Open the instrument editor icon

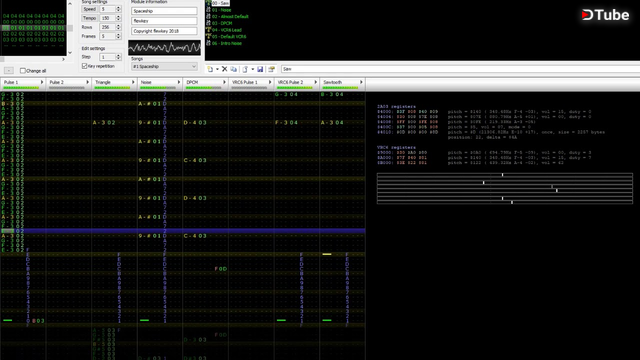pyautogui.click(x=271, y=69)
